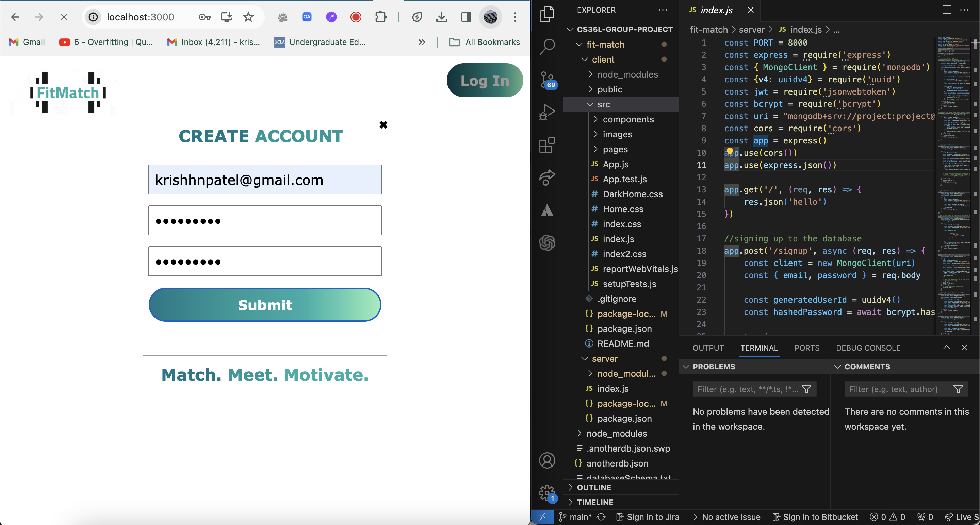Click the Log In button

(485, 80)
